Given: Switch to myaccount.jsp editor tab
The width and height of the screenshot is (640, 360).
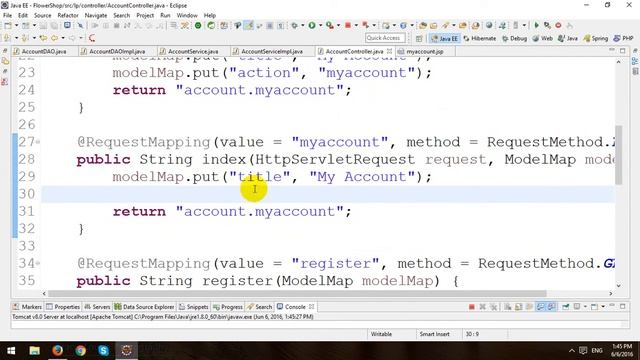Looking at the screenshot, I should pos(425,51).
